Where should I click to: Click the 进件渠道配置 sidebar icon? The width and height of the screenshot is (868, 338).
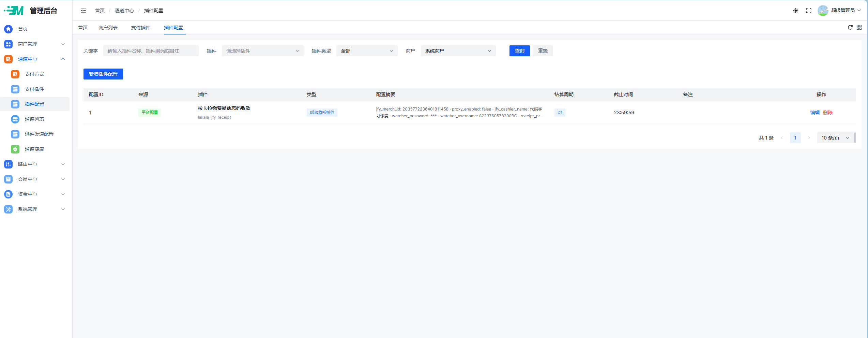pos(15,134)
